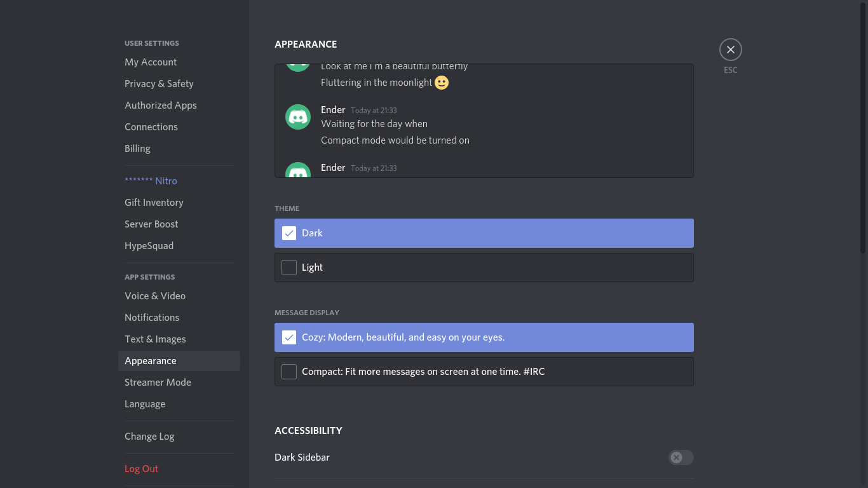The height and width of the screenshot is (488, 868).
Task: Select the Connections settings item
Action: (179, 127)
